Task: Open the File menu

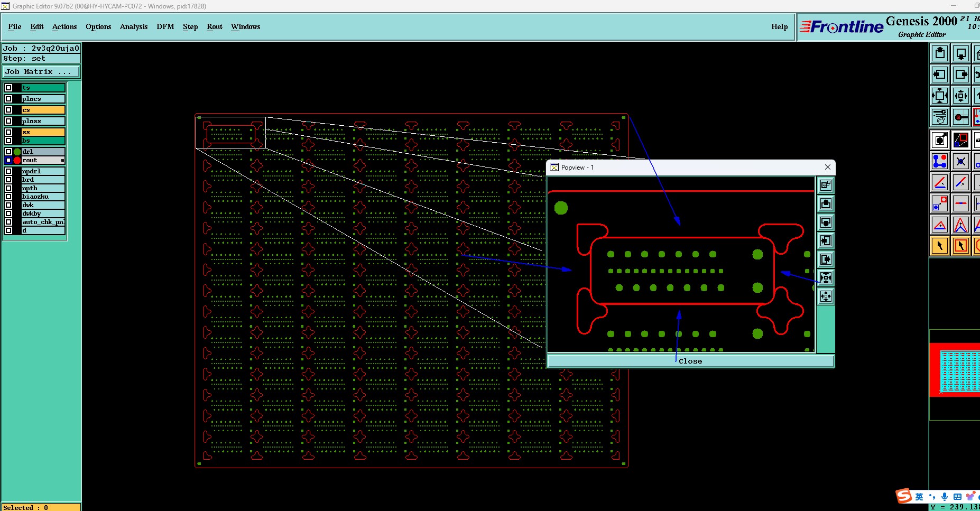Action: pyautogui.click(x=15, y=26)
